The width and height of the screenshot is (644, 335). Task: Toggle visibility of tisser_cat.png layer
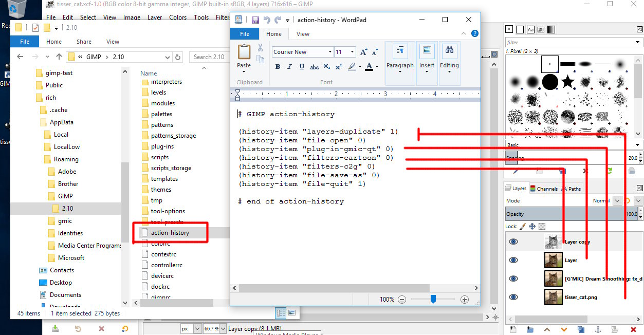[x=513, y=297]
